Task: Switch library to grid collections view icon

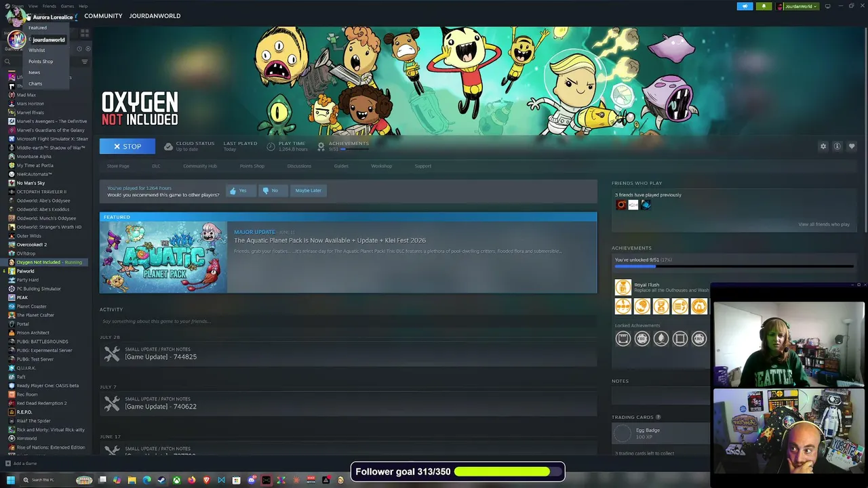Action: (x=85, y=32)
